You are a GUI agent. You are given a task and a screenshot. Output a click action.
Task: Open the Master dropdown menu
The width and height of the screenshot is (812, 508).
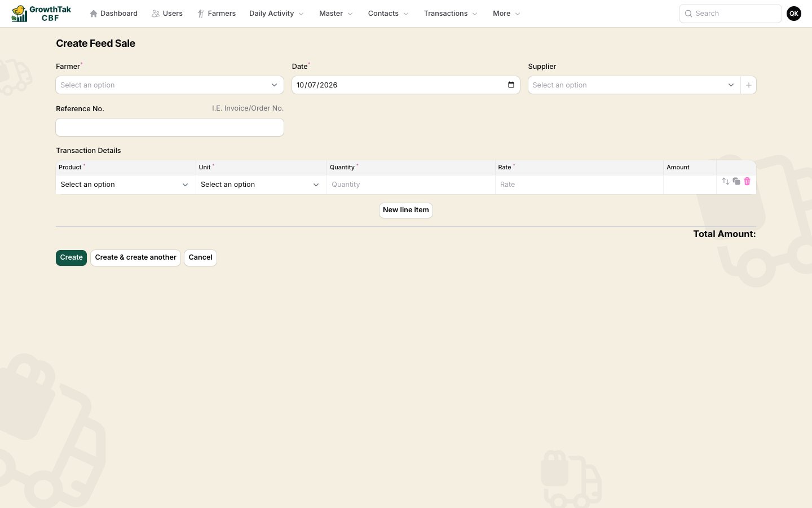click(x=336, y=14)
